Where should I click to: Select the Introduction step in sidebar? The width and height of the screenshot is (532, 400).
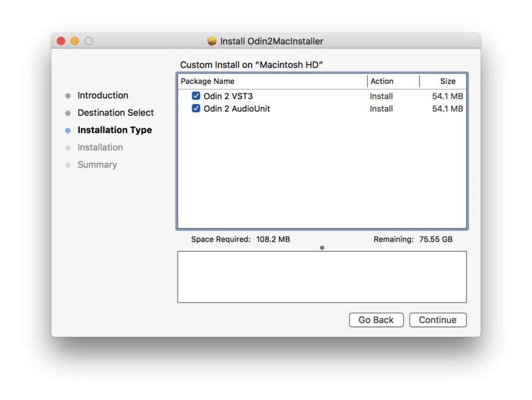102,95
